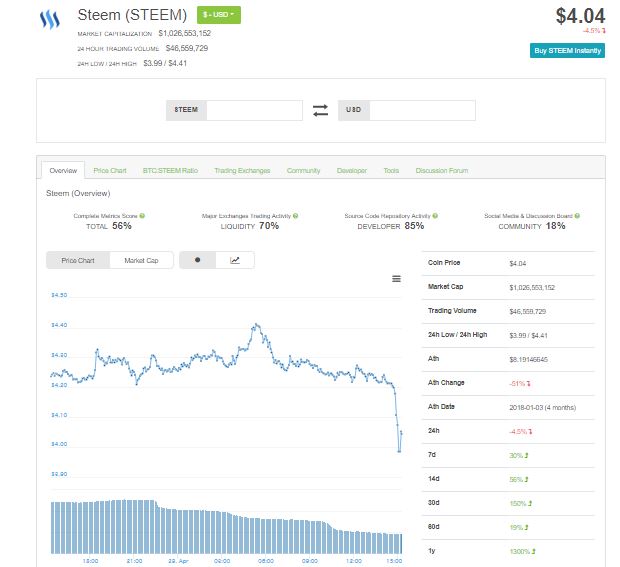
Task: Click help icon beside Major Exchanges Trading Activity
Action: [296, 216]
